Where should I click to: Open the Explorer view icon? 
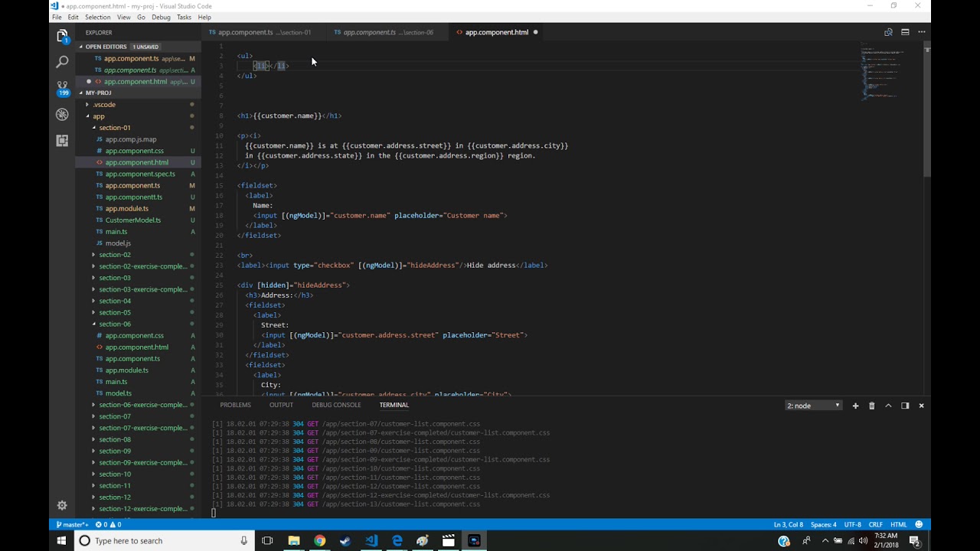tap(62, 36)
